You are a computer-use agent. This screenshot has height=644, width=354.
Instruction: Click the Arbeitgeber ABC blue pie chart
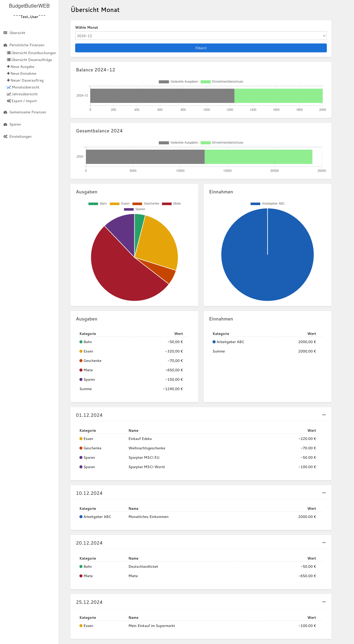[267, 267]
